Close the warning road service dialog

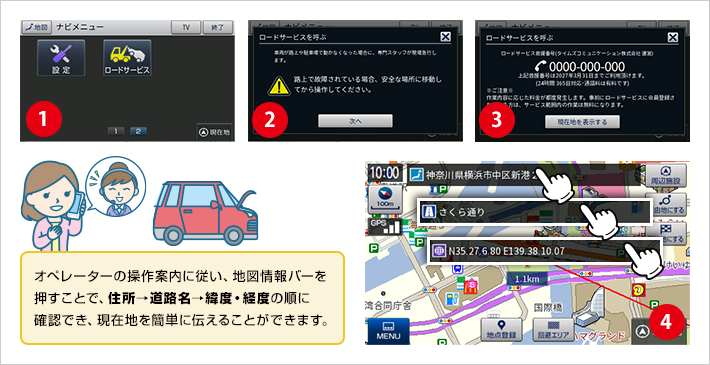(x=446, y=37)
